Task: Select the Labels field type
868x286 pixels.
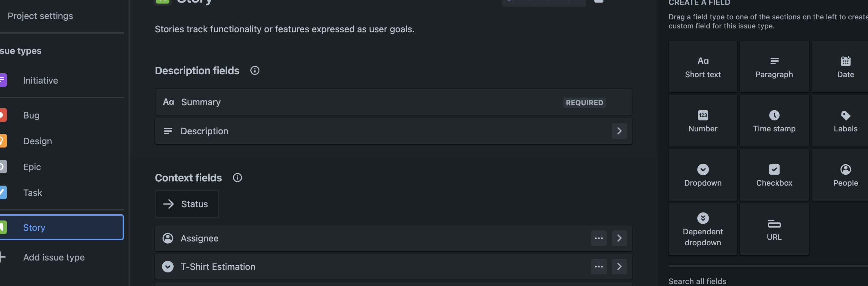Action: [845, 120]
